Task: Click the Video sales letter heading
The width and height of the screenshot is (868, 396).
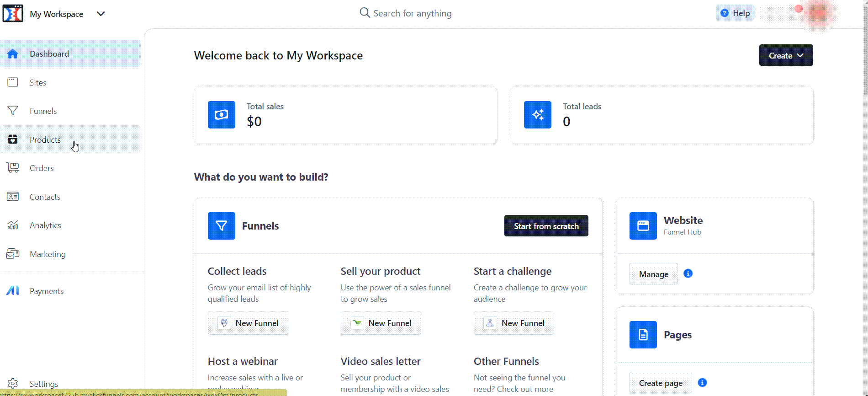Action: 381,361
